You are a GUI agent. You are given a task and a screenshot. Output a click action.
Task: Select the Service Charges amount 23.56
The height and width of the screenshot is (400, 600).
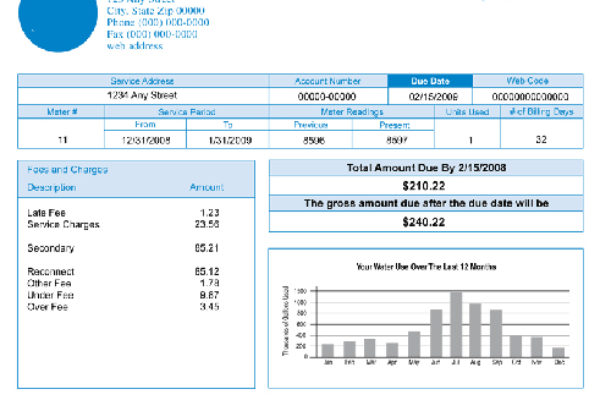coord(206,224)
